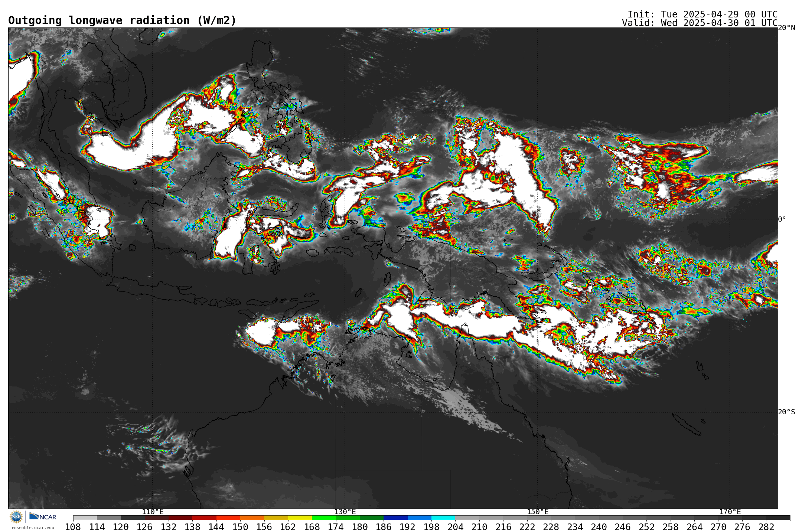The width and height of the screenshot is (802, 532).
Task: Pick the light gray 108–114 colorbar swatch
Action: point(85,518)
